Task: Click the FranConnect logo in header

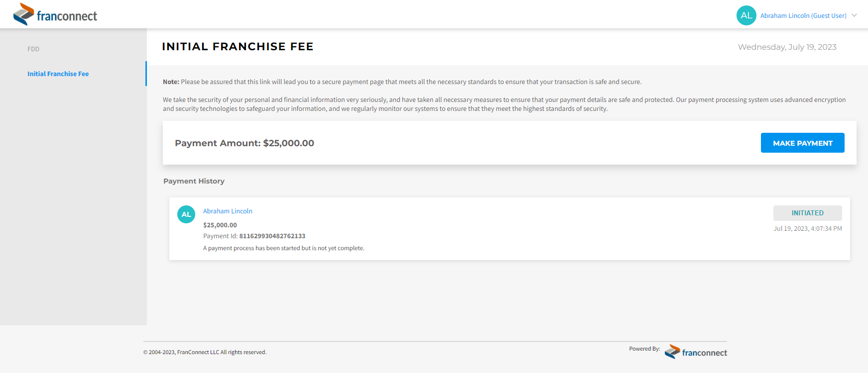Action: (55, 14)
